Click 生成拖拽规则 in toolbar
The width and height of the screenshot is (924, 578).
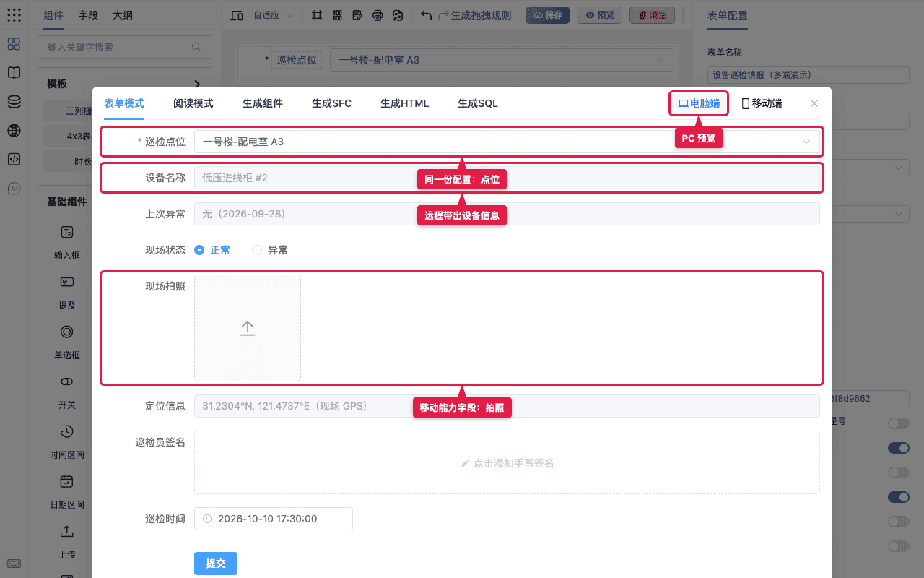[481, 15]
